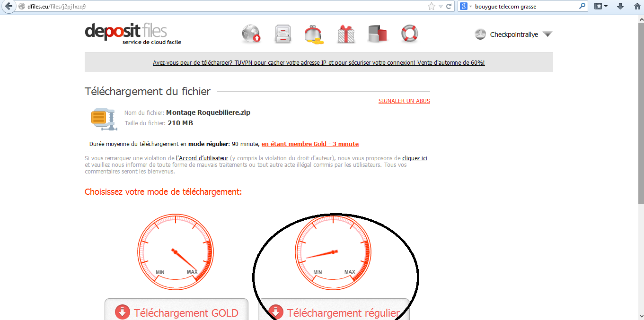Viewport: 644px width, 320px height.
Task: Click the SIGNALER UN ABUS link
Action: tap(404, 101)
